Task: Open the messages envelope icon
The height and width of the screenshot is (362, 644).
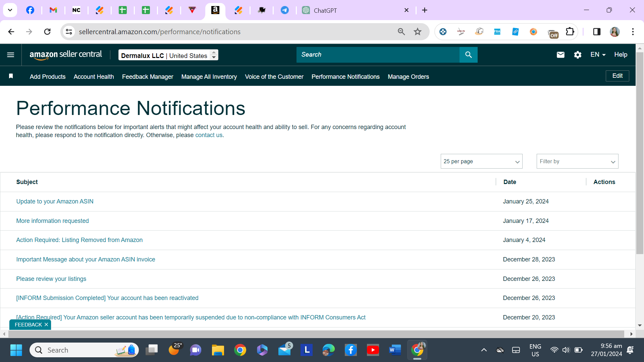Action: tap(560, 55)
